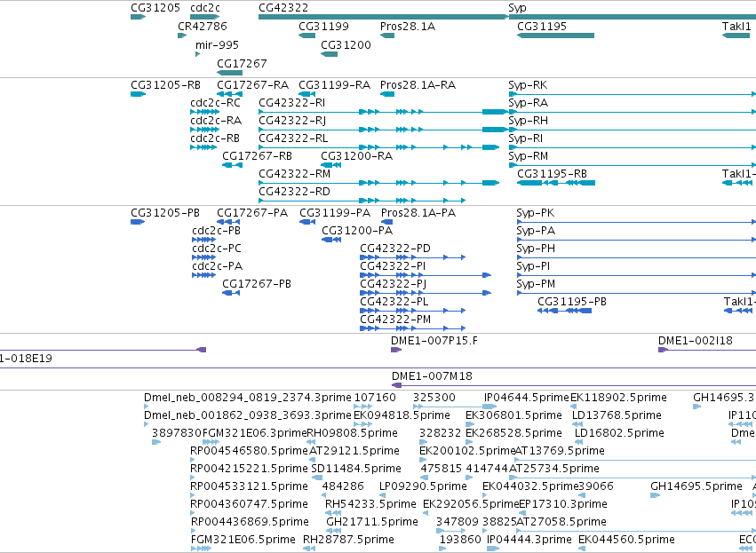The width and height of the screenshot is (756, 553).
Task: Select the CG31195-RB transcript label
Action: 553,174
